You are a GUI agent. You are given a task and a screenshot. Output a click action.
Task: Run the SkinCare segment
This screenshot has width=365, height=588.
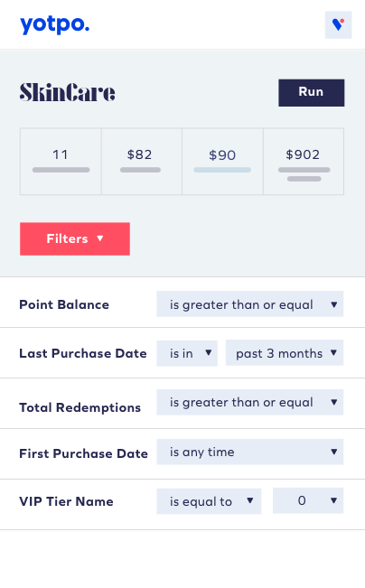pos(311,93)
